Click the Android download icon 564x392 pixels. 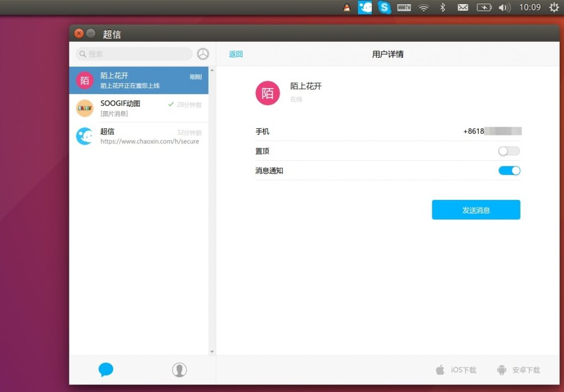tap(501, 370)
